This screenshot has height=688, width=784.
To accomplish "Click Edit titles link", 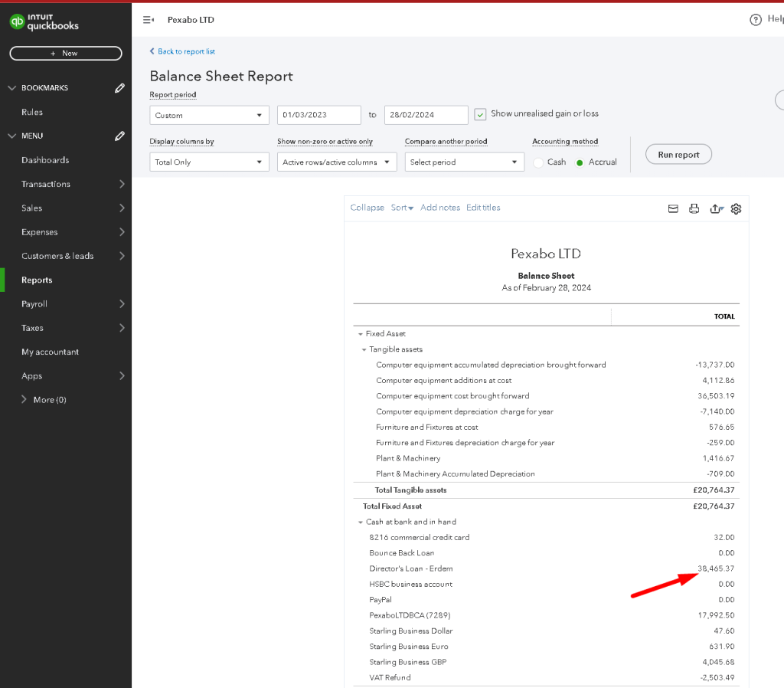I will coord(483,208).
